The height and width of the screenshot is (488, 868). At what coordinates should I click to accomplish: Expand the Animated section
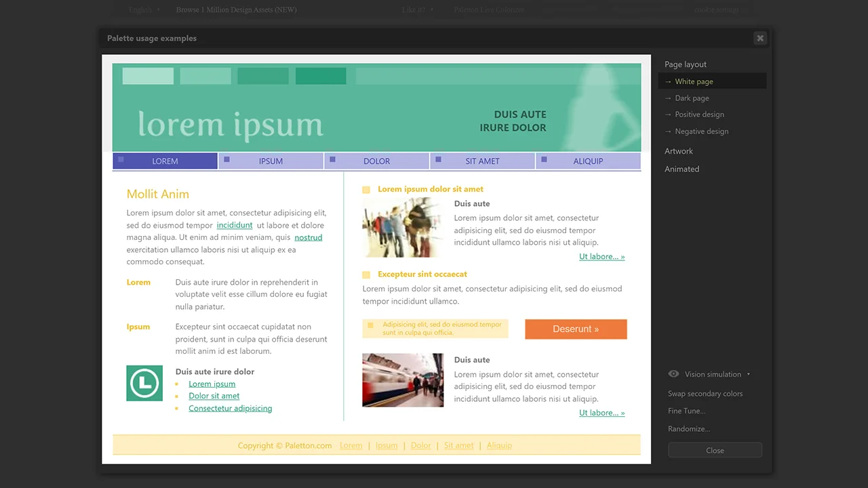coord(682,169)
